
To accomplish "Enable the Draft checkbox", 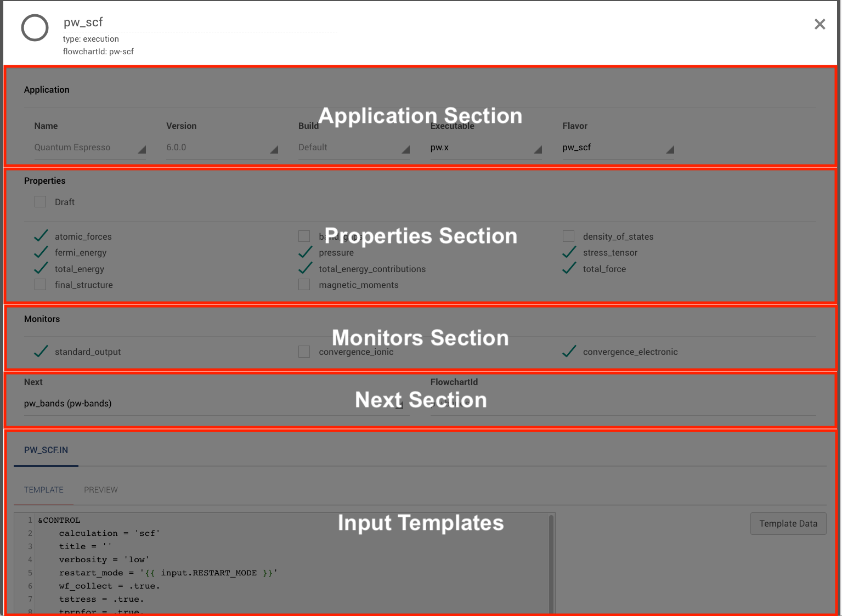I will coord(40,201).
